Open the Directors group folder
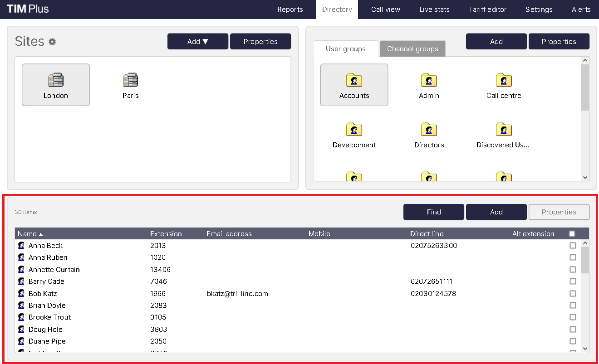 pos(429,130)
